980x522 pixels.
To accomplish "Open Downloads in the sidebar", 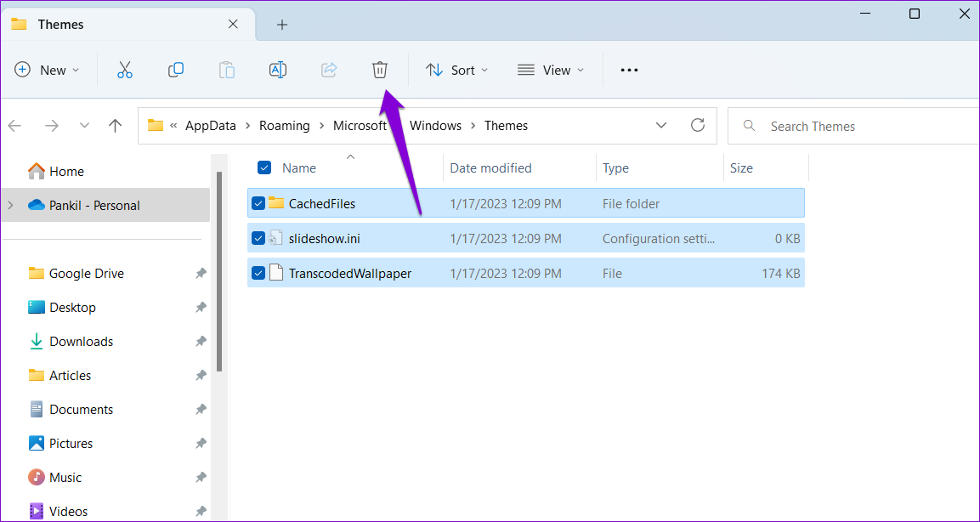I will pos(81,342).
